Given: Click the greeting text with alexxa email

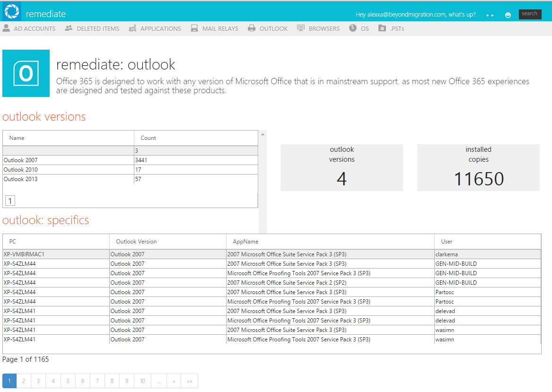Looking at the screenshot, I should click(x=415, y=15).
